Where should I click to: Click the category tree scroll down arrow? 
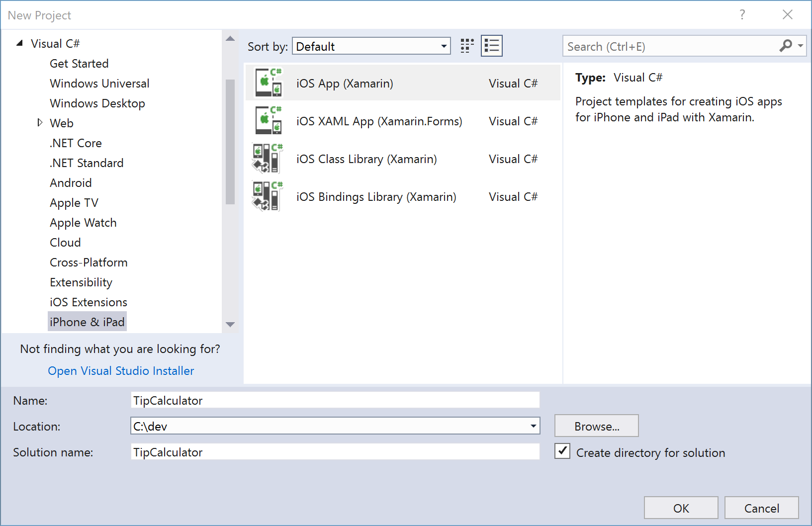pos(230,324)
